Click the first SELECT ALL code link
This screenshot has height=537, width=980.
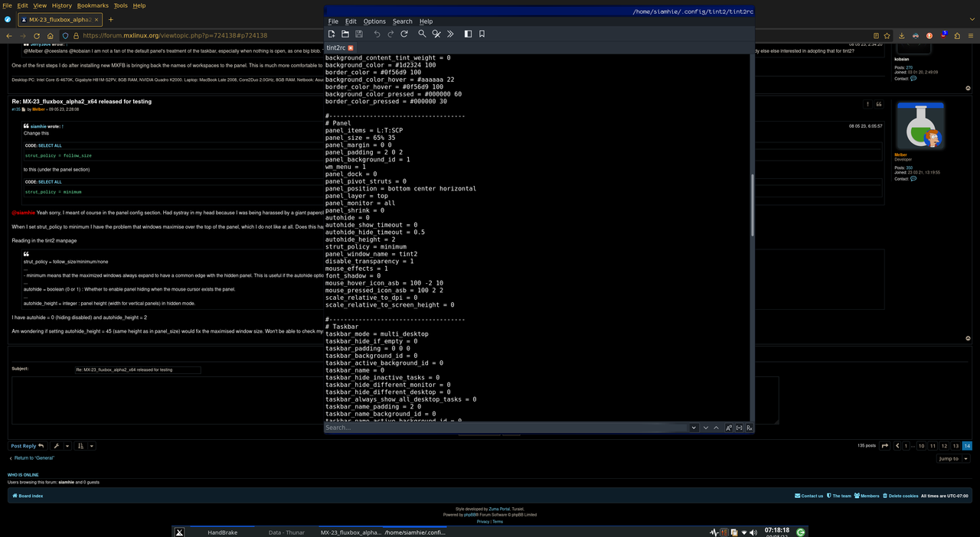50,145
